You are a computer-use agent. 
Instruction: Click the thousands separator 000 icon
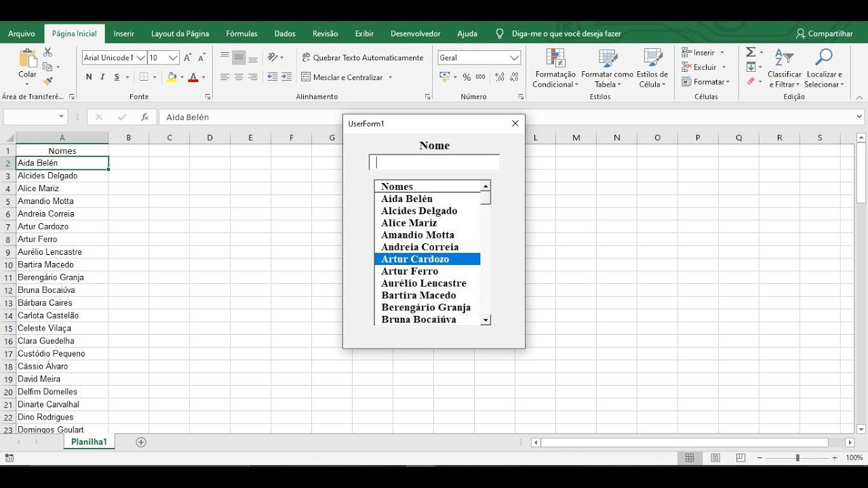pos(480,77)
